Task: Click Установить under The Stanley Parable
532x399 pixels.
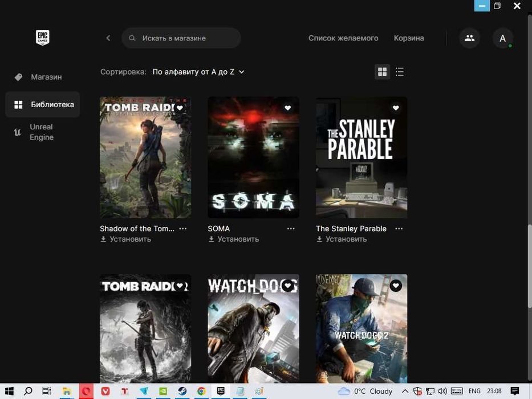Action: coord(342,239)
